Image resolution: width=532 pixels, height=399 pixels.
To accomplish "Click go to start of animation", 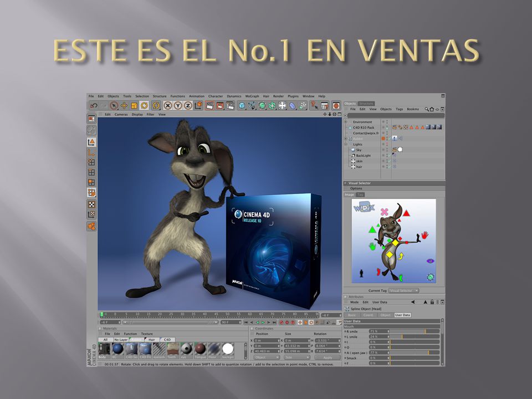I will 246,323.
